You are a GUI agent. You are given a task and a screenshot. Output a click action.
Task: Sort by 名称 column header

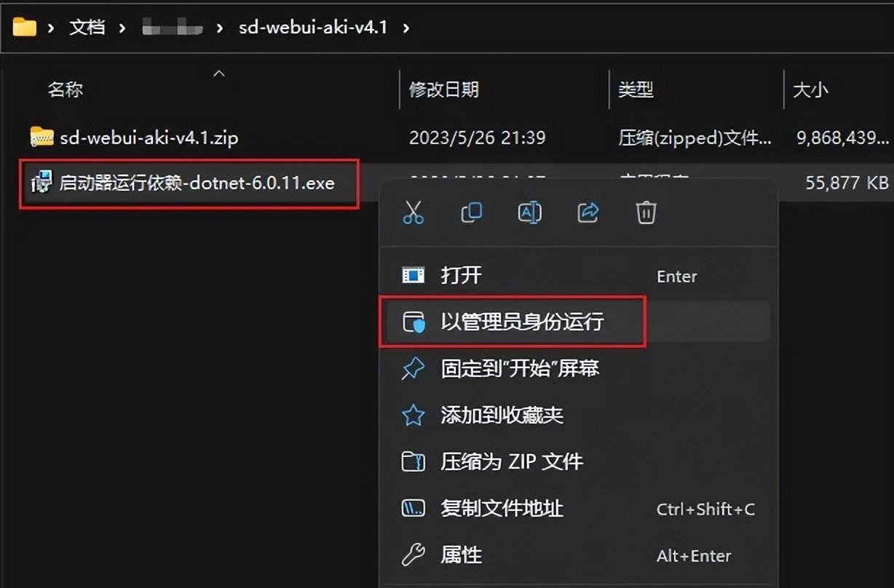point(66,90)
